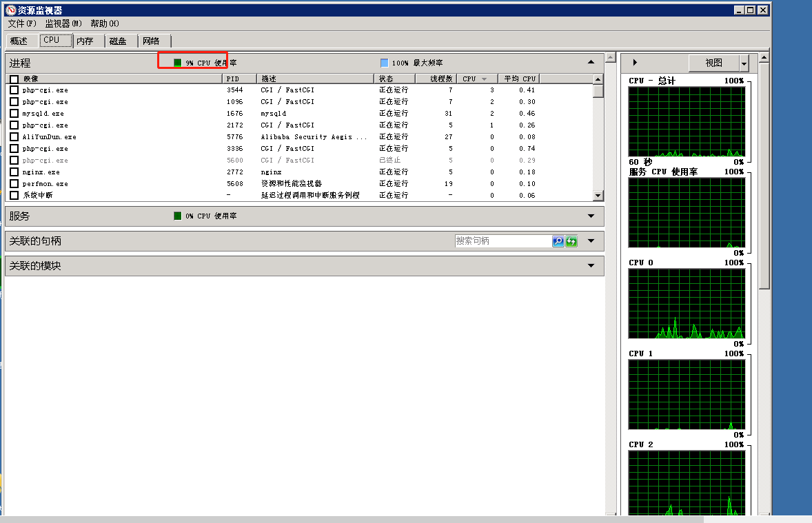Click the nginx.exe PID 2772 cell
The image size is (812, 523).
click(x=234, y=172)
